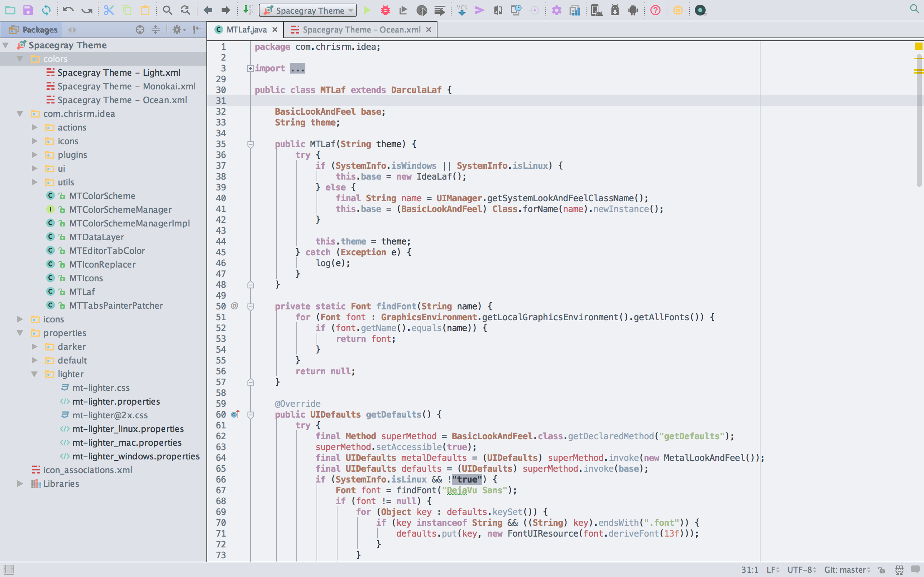This screenshot has height=577, width=924.
Task: Click the green Run button
Action: tap(367, 10)
